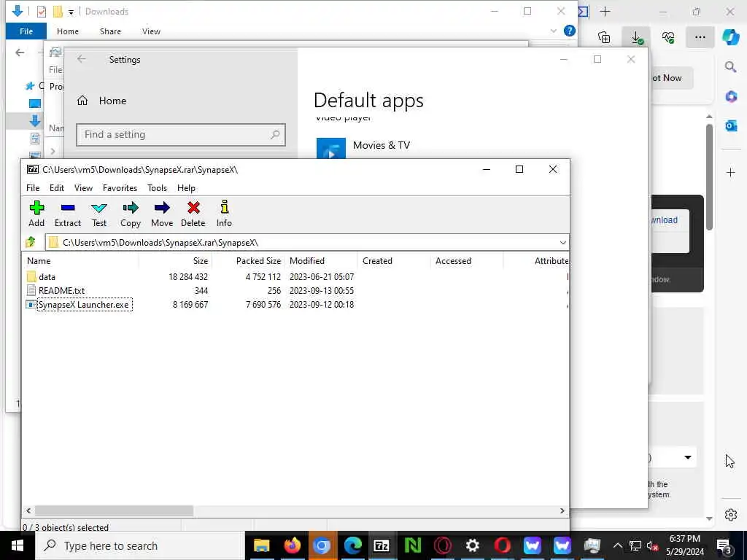Open the Windows Start menu
The image size is (747, 560).
[x=18, y=545]
